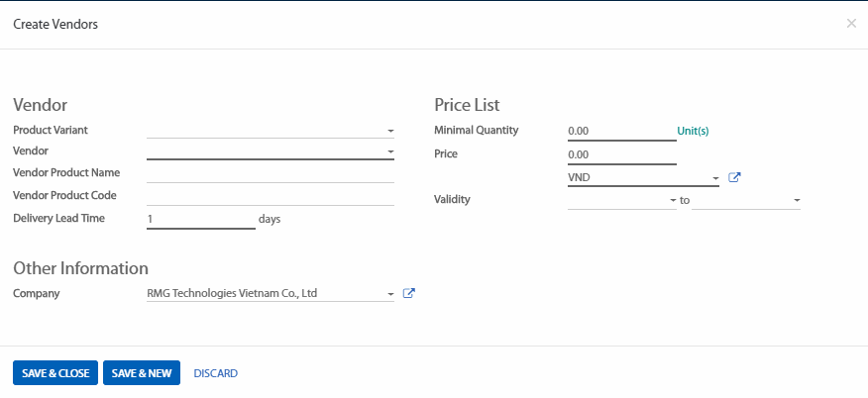Click the Delivery Lead Time days field
Screen dimensions: 868x398
coord(200,219)
